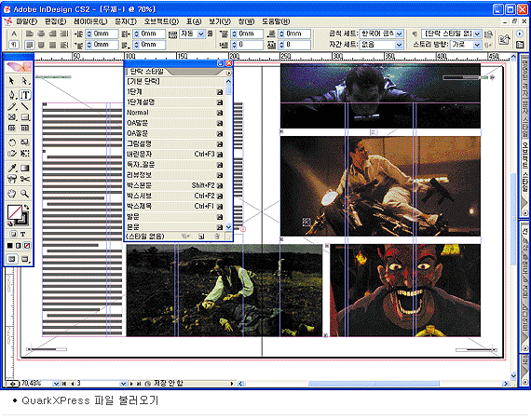Open the 보기(V) menu
The height and width of the screenshot is (420, 531).
[x=220, y=21]
